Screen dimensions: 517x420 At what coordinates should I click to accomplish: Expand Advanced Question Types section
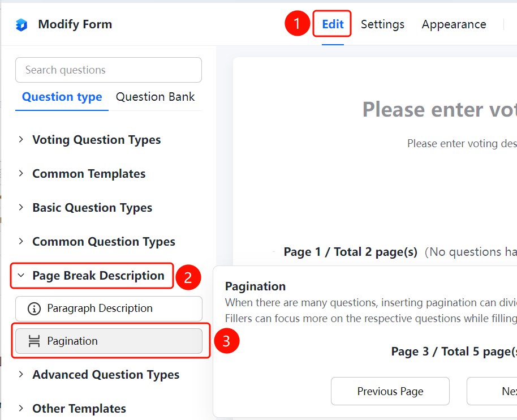coord(21,375)
